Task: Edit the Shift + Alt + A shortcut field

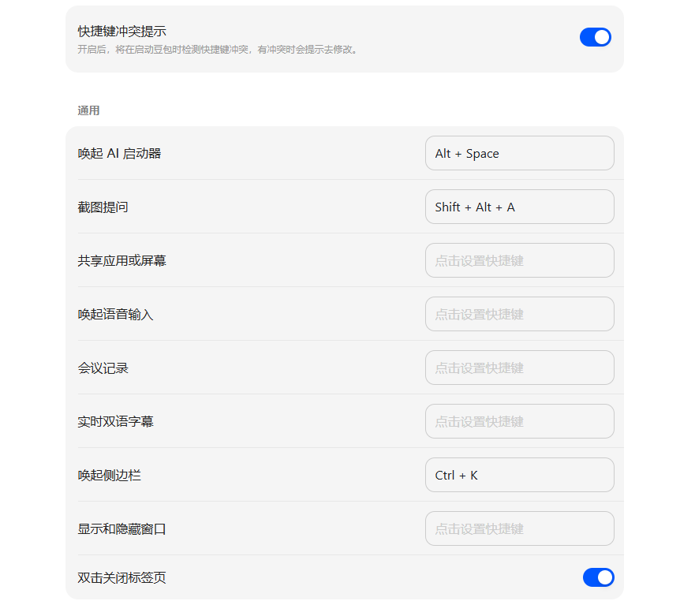Action: point(519,207)
